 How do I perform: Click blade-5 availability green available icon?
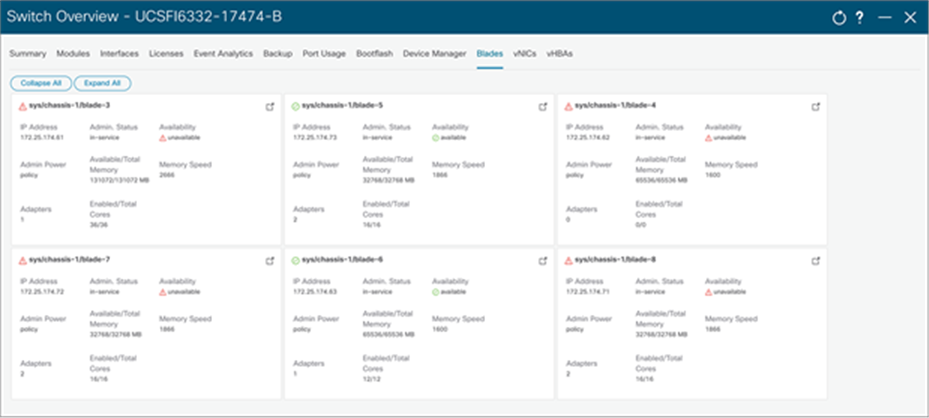pos(435,138)
